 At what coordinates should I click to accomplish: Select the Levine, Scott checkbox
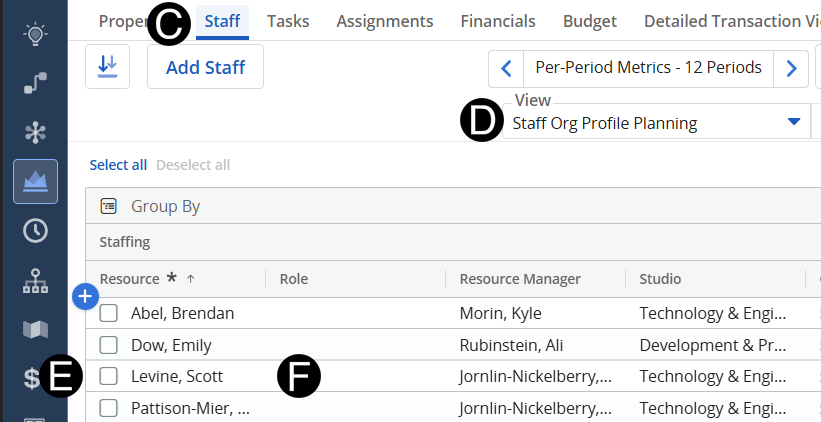click(x=109, y=377)
